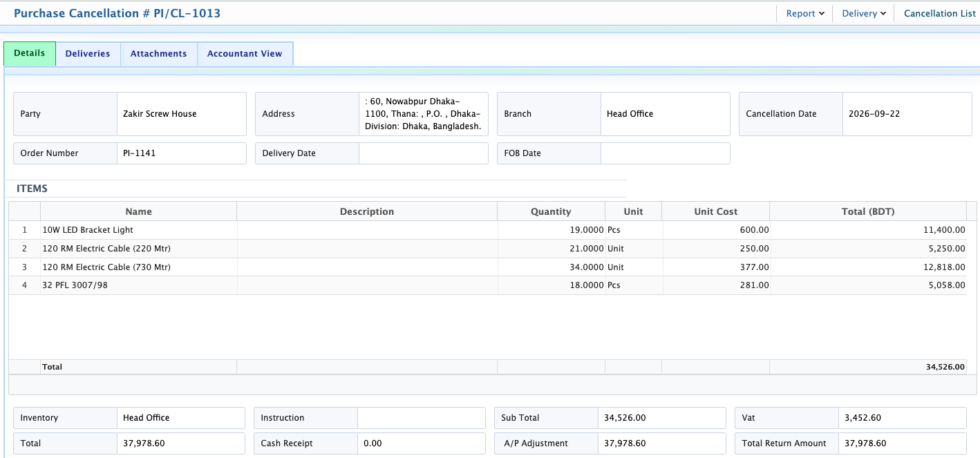
Task: Open the Delivery dropdown menu
Action: click(864, 13)
